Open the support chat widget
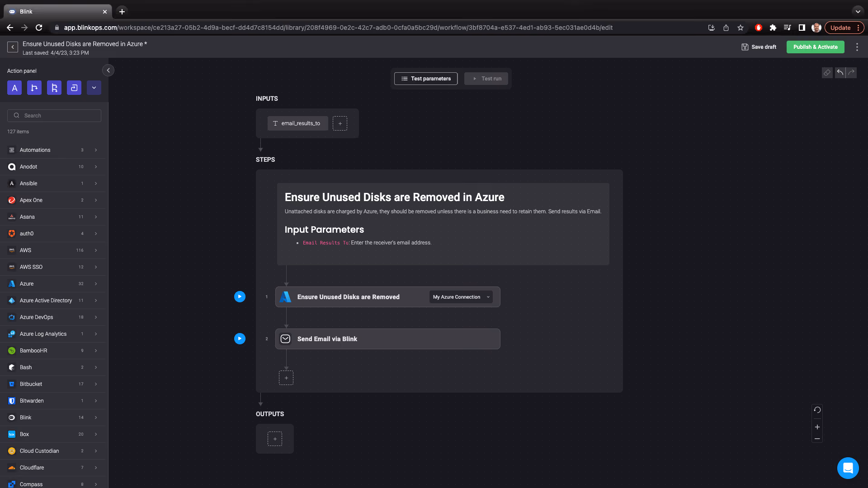The image size is (868, 488). [848, 468]
